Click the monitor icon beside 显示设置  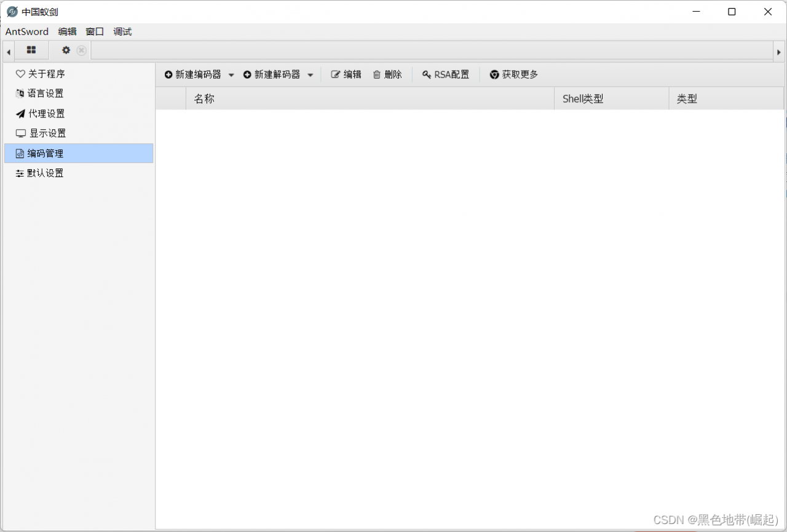click(21, 133)
